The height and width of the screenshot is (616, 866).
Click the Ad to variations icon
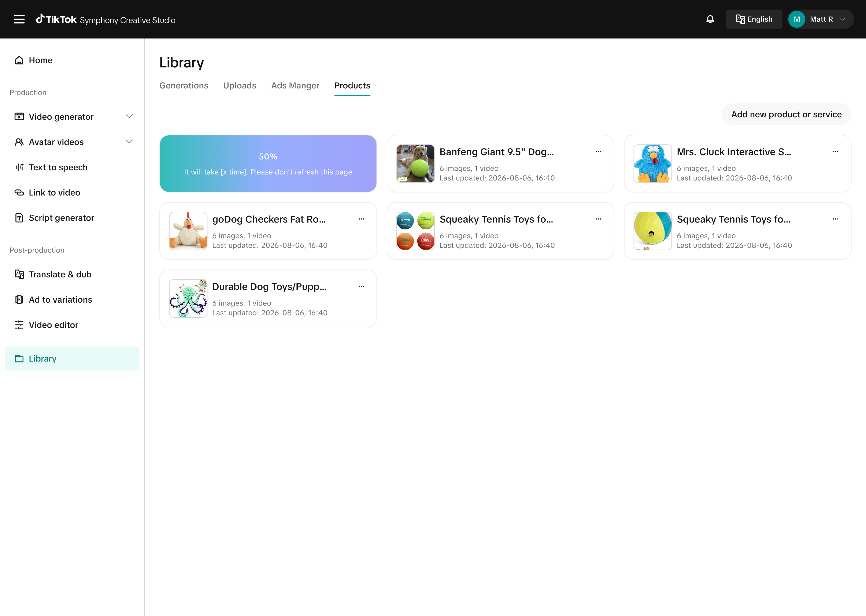point(19,300)
